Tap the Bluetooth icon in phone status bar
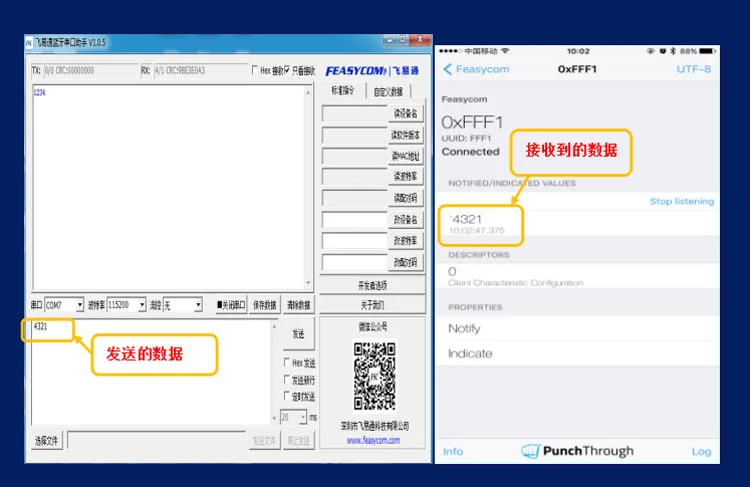750x487 pixels. point(673,51)
